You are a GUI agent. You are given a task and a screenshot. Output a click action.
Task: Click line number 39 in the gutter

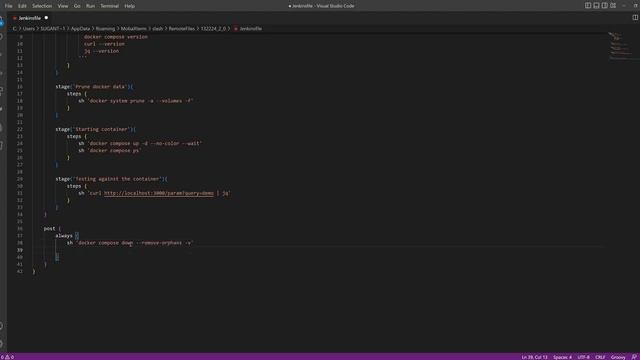click(20, 250)
